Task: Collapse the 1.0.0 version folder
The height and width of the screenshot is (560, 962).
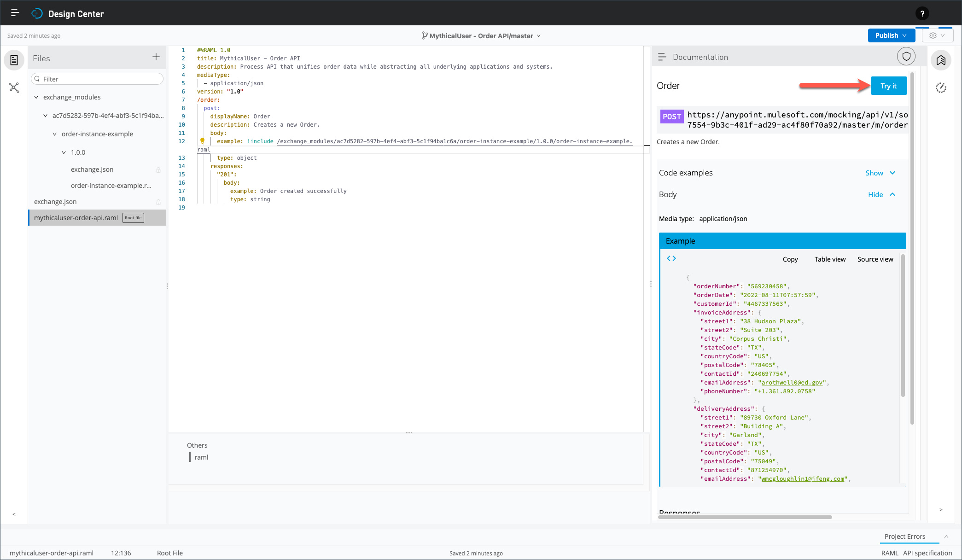Action: 64,152
